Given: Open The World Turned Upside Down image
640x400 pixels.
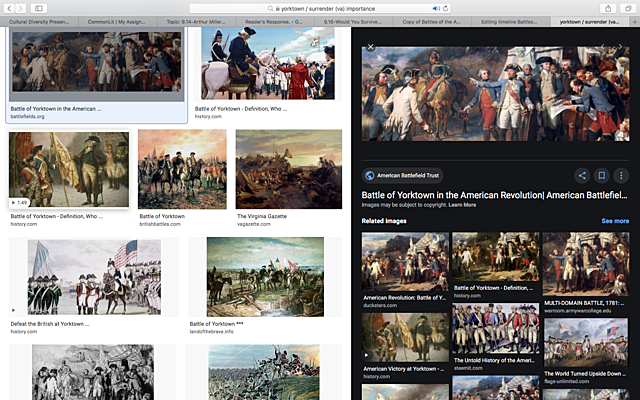Looking at the screenshot, I should click(x=586, y=343).
